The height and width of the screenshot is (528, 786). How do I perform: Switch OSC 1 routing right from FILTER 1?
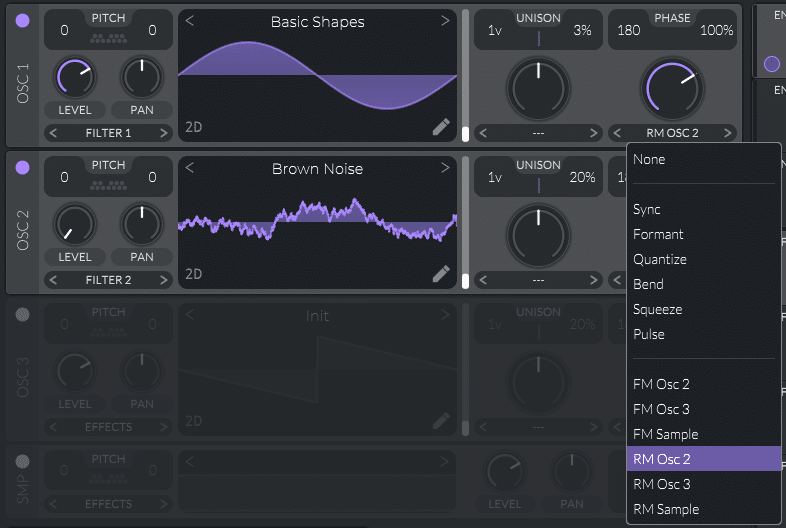pos(163,133)
